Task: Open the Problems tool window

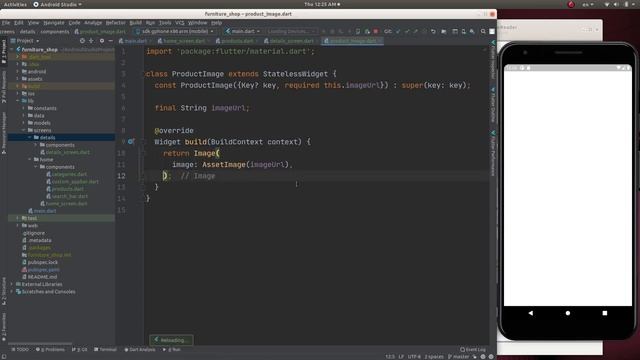Action: 50,349
